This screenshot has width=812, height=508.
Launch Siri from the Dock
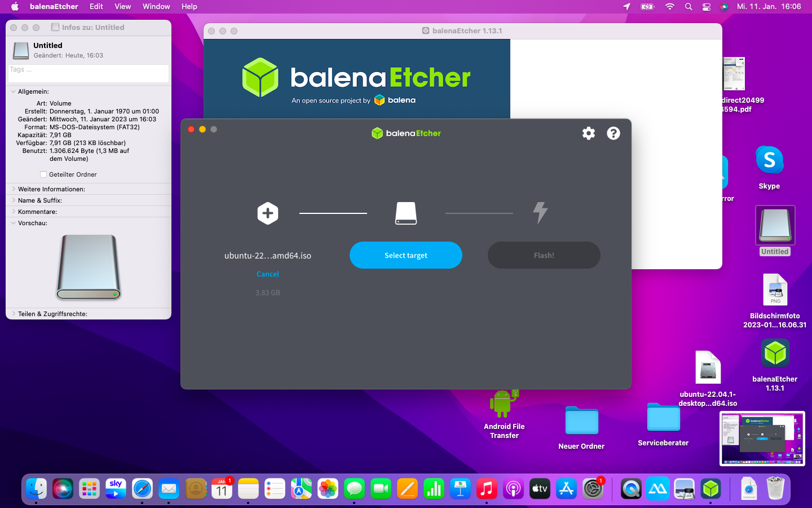click(x=63, y=488)
